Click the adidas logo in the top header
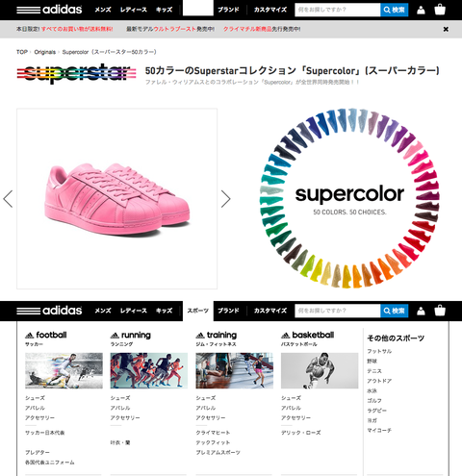 point(49,10)
